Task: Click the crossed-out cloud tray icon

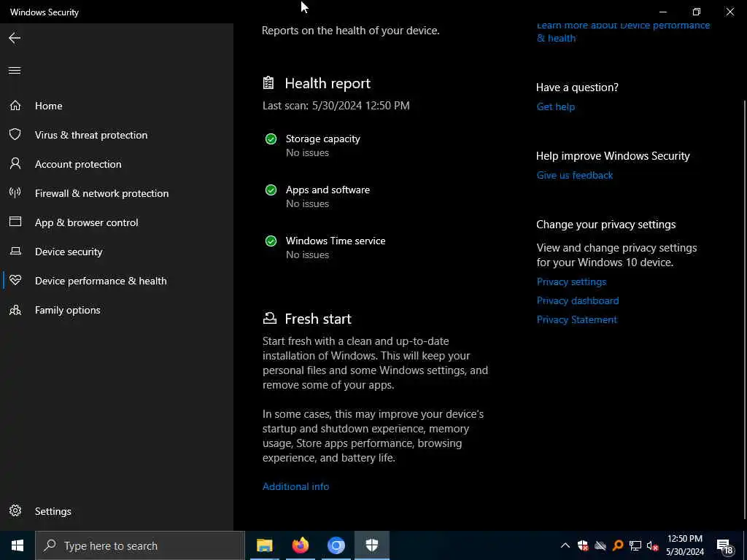Action: 600,545
